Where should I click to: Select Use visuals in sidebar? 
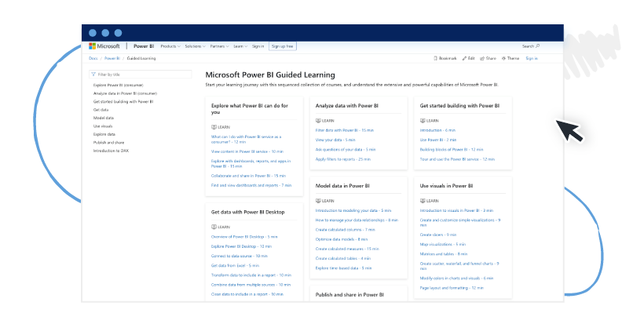coord(103,126)
